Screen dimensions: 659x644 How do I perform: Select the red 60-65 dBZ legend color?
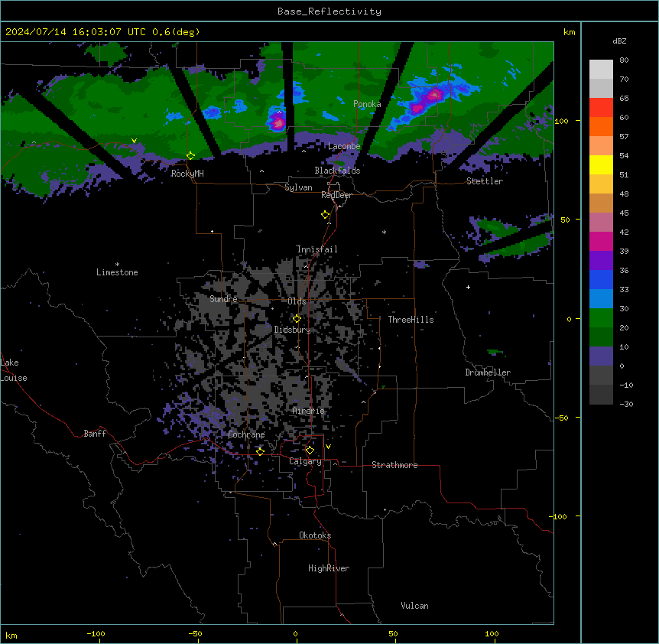pos(601,107)
